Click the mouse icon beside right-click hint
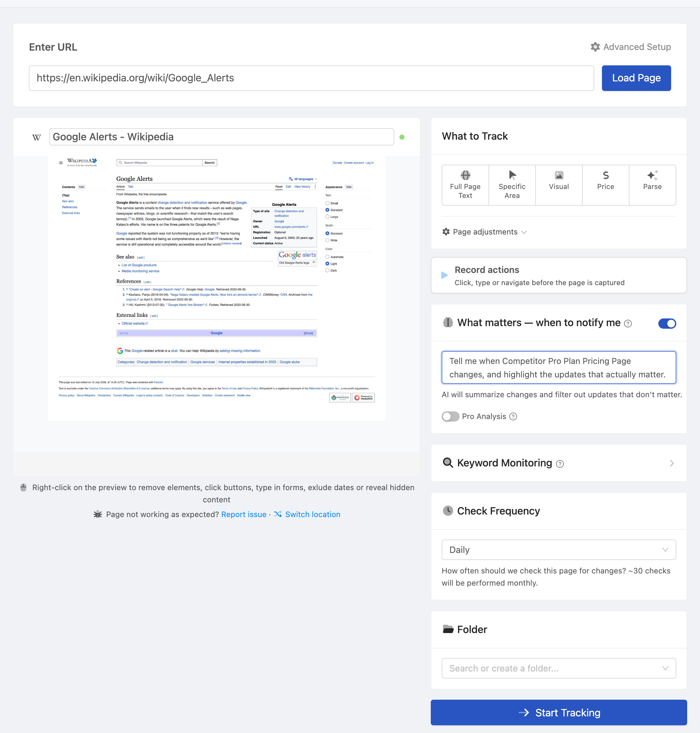 point(23,487)
